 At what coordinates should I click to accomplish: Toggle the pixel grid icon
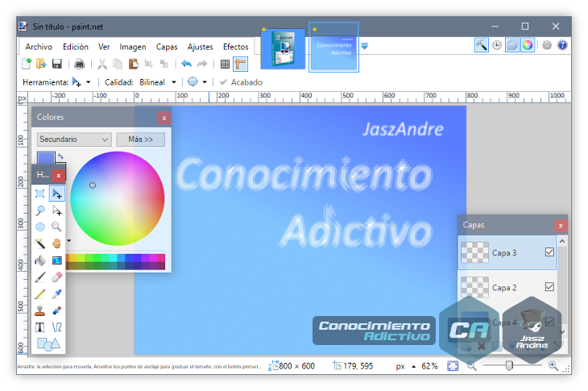tap(225, 64)
